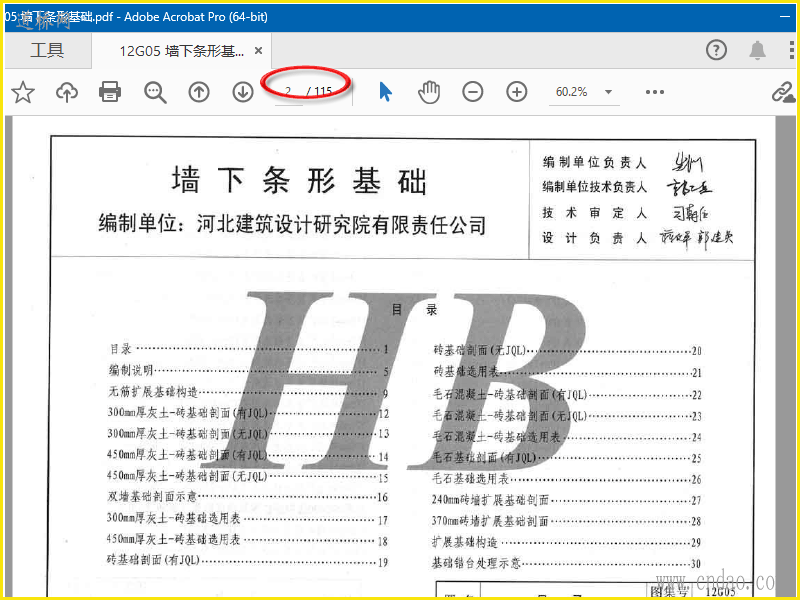Activate the selection arrow tool
Image resolution: width=800 pixels, height=600 pixels.
click(386, 92)
